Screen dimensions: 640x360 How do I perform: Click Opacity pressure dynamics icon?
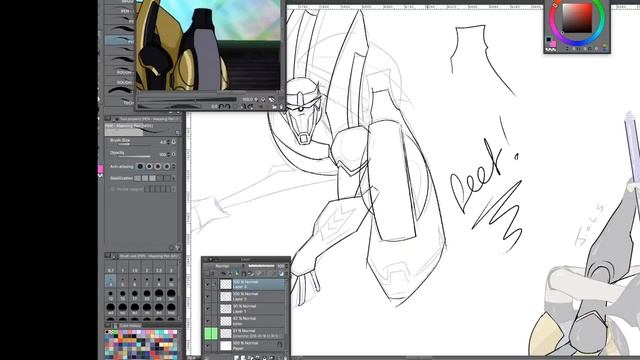[173, 154]
